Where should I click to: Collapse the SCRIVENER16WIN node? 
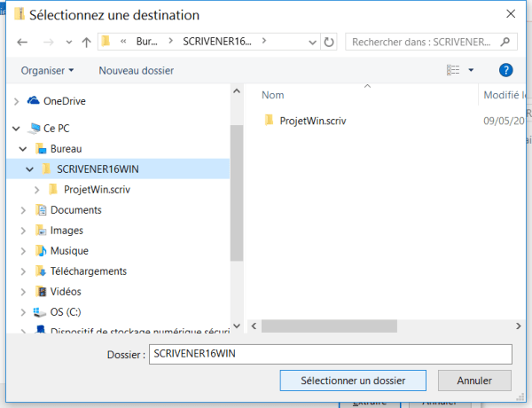coord(30,169)
